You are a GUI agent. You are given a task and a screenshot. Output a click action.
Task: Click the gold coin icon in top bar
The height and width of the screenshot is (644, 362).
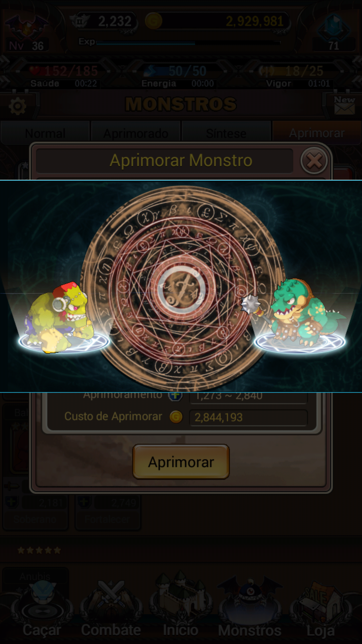coord(154,21)
